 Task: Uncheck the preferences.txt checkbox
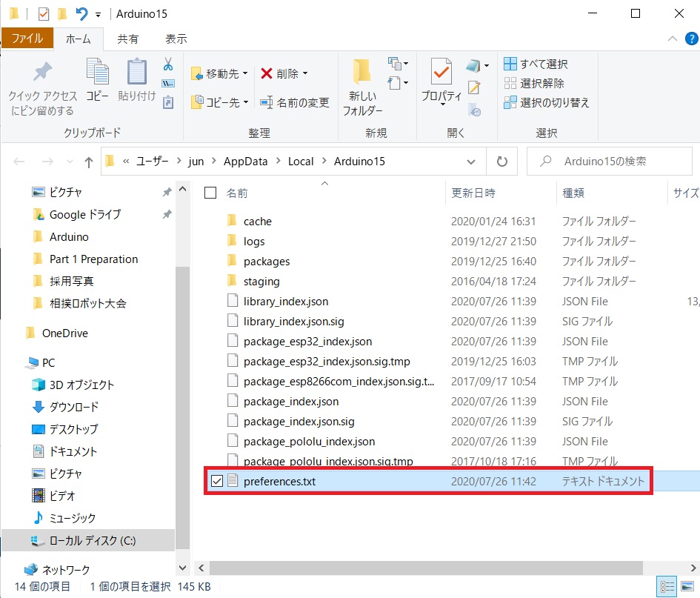[217, 481]
